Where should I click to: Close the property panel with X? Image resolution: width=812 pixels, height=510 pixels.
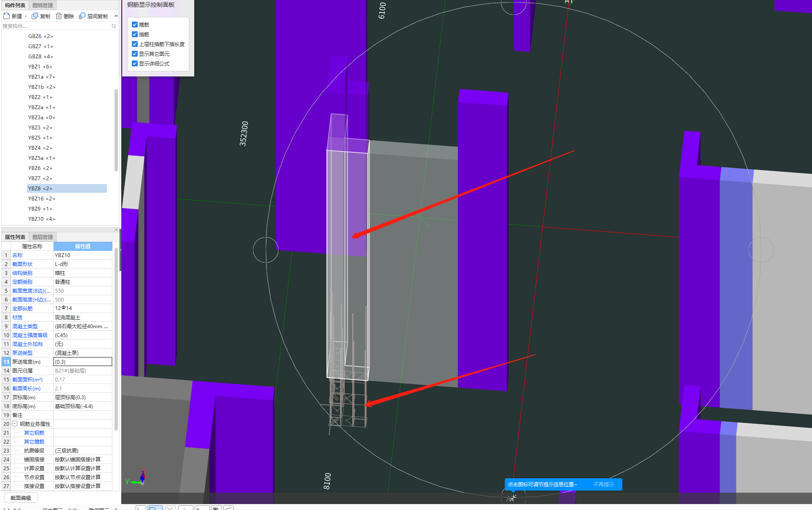tap(116, 230)
